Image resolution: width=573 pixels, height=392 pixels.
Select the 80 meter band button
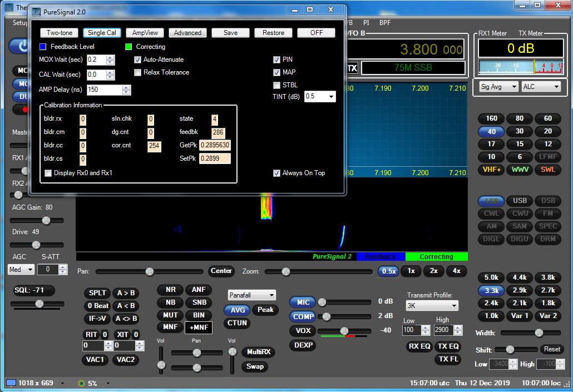click(520, 118)
